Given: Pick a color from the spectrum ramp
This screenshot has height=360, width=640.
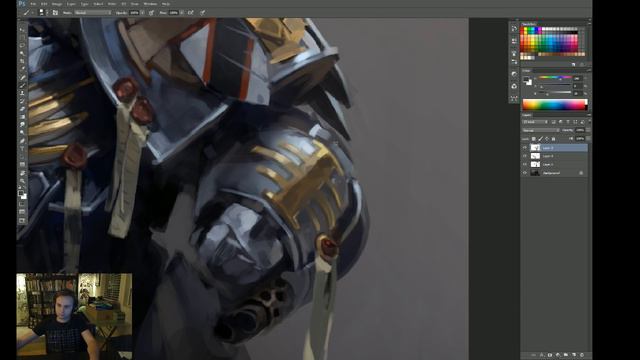Looking at the screenshot, I should pyautogui.click(x=555, y=104).
